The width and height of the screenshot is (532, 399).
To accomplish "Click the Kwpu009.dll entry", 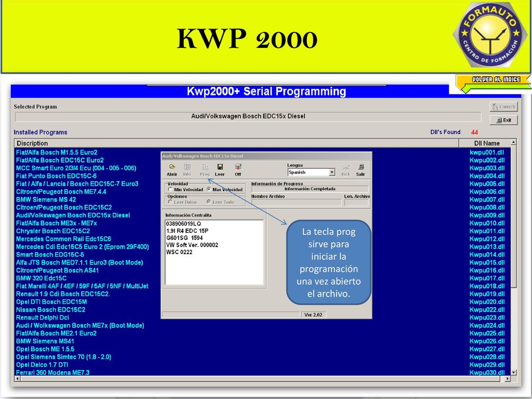I will tap(487, 215).
